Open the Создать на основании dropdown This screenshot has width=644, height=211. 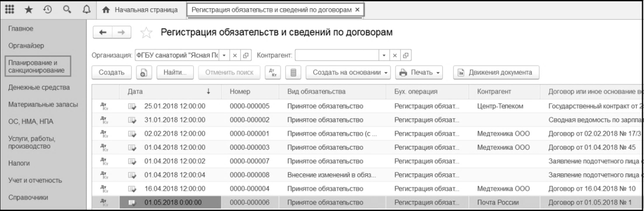click(x=350, y=72)
